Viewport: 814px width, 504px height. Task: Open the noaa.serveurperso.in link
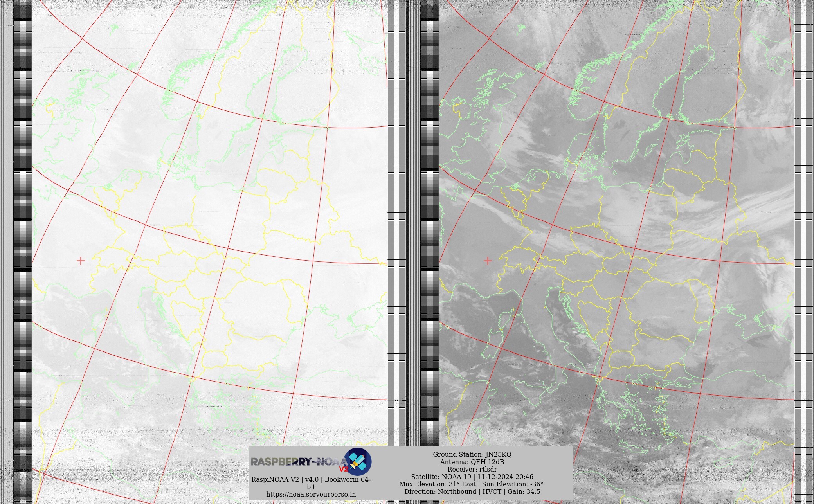point(311,494)
